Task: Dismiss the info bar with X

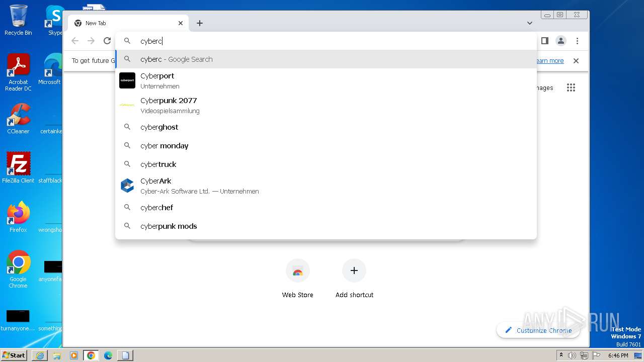Action: (x=576, y=61)
